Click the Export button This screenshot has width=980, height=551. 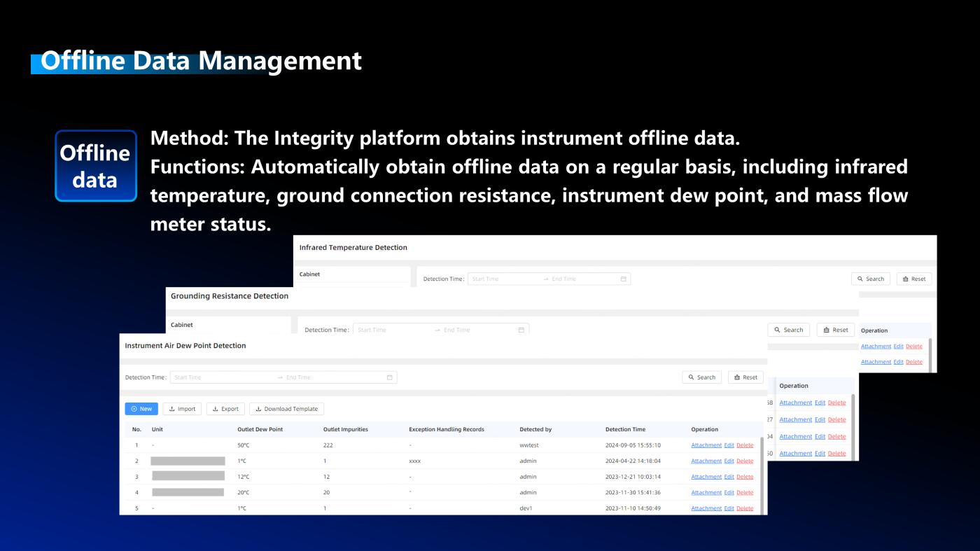(x=225, y=409)
